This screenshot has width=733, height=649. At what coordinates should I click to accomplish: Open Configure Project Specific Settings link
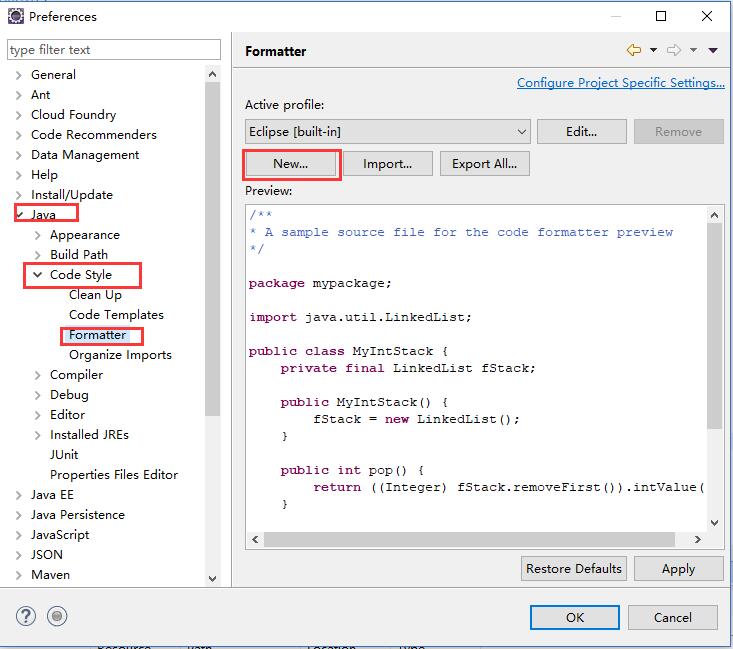click(x=621, y=83)
